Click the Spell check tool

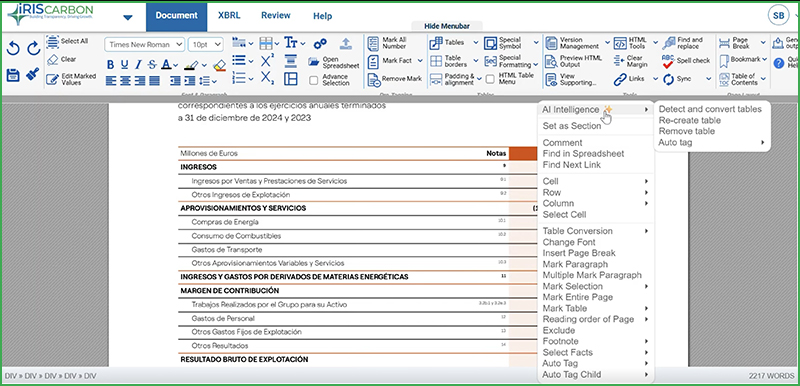pos(686,61)
